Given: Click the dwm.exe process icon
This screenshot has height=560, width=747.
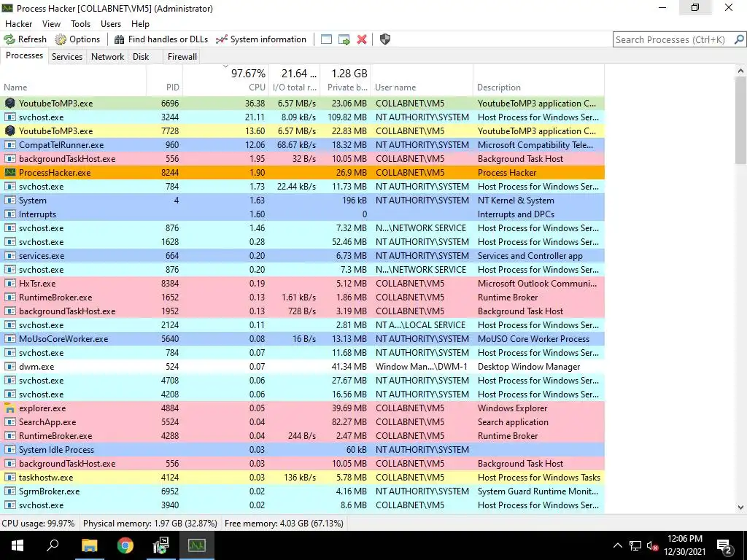Looking at the screenshot, I should (x=9, y=367).
